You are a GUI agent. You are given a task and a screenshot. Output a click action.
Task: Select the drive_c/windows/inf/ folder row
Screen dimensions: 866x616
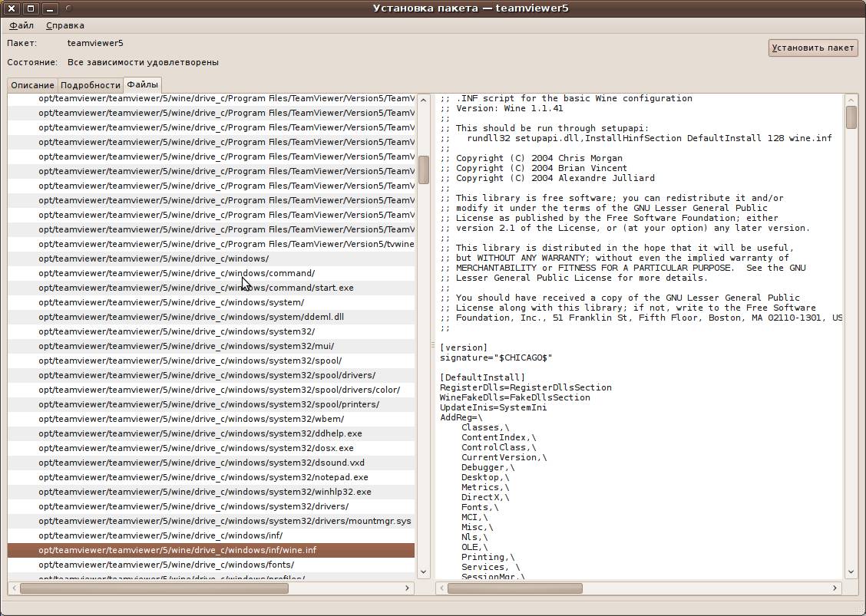(x=211, y=535)
